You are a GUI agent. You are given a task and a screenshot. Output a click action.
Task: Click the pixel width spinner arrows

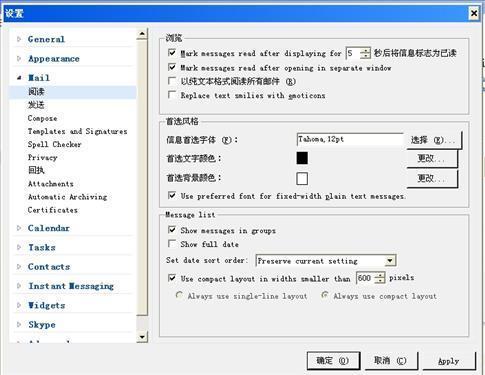(x=379, y=278)
